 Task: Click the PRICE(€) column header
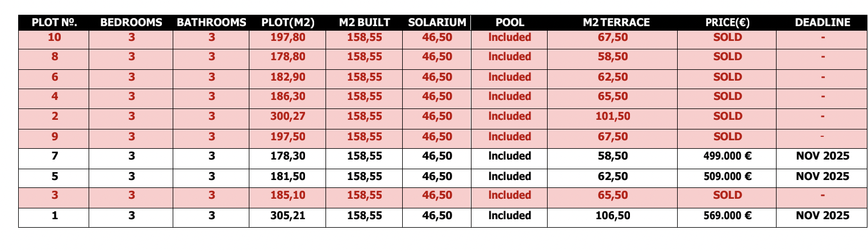click(x=728, y=23)
